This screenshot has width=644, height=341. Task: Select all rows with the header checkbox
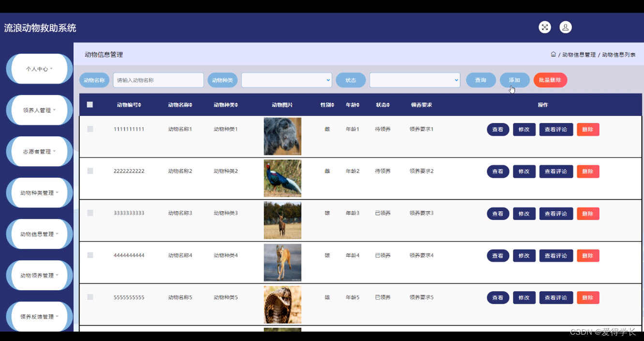tap(90, 105)
